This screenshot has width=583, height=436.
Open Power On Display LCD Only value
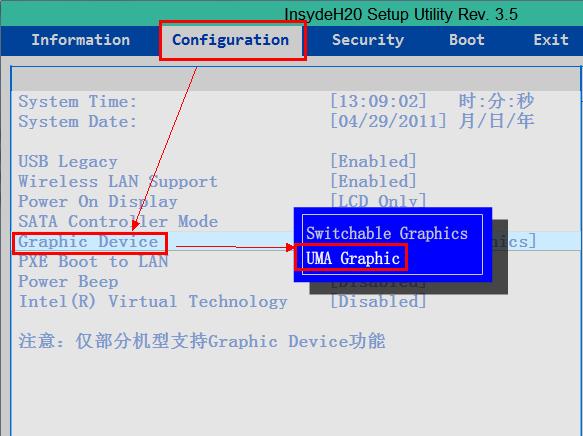378,201
